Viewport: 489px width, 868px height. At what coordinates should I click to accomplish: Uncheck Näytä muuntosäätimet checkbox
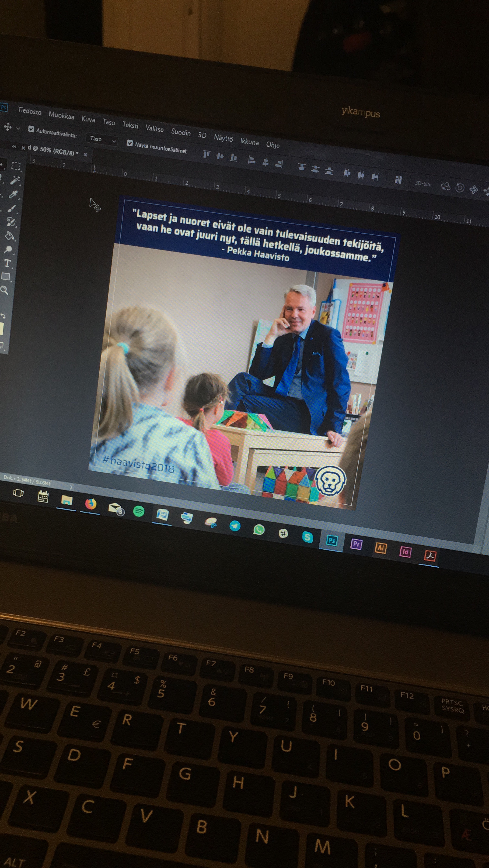(x=129, y=143)
